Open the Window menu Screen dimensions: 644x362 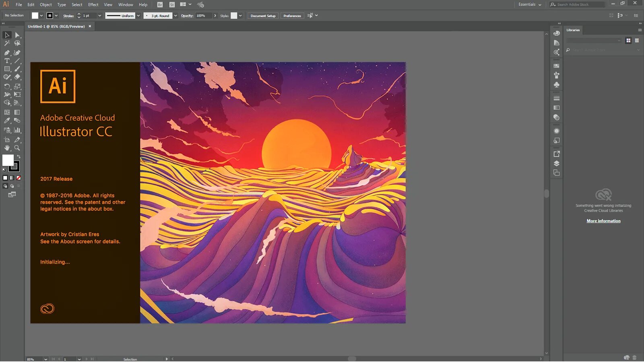click(126, 4)
